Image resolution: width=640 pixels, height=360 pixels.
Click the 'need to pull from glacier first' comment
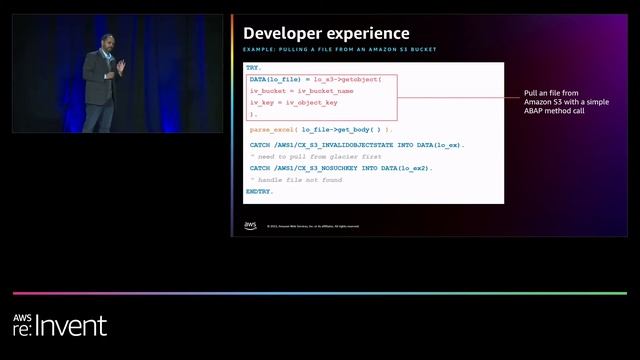[316, 157]
